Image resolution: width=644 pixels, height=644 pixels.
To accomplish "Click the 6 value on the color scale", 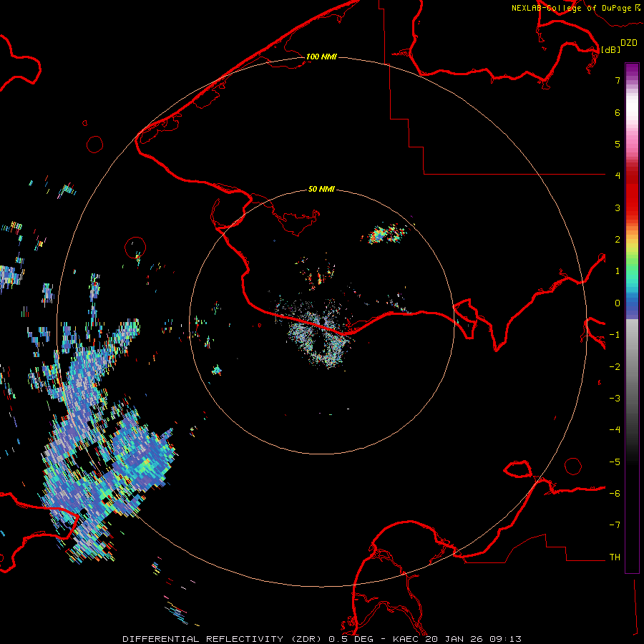I will click(618, 112).
